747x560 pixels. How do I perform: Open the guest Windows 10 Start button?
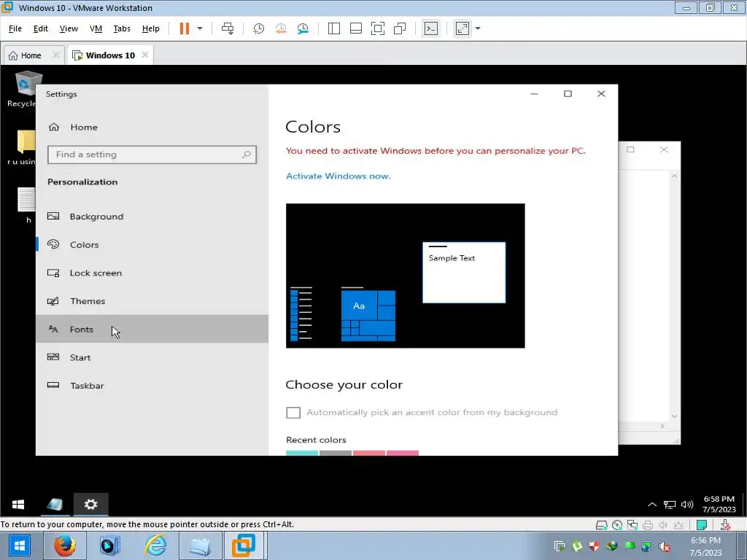tap(18, 505)
